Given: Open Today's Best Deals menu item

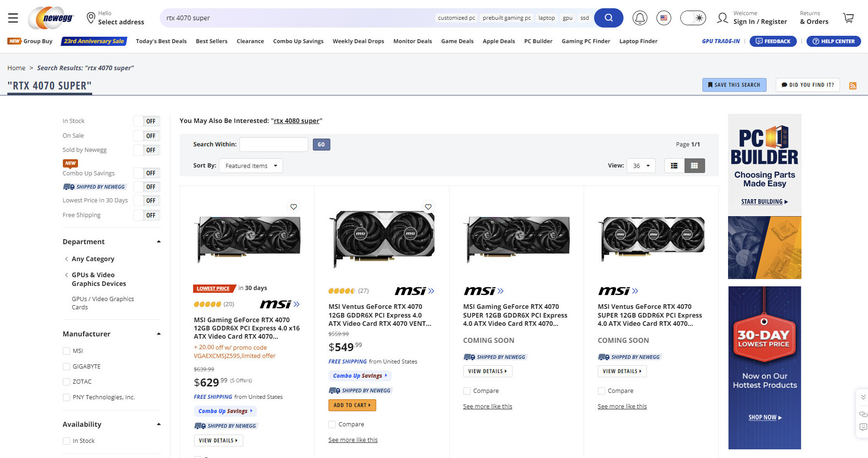Looking at the screenshot, I should click(x=161, y=41).
